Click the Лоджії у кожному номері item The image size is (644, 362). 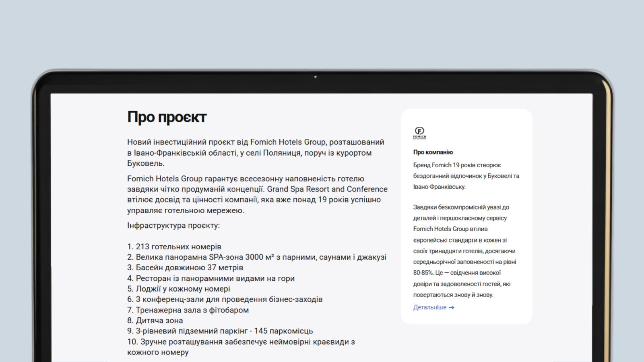[179, 289]
